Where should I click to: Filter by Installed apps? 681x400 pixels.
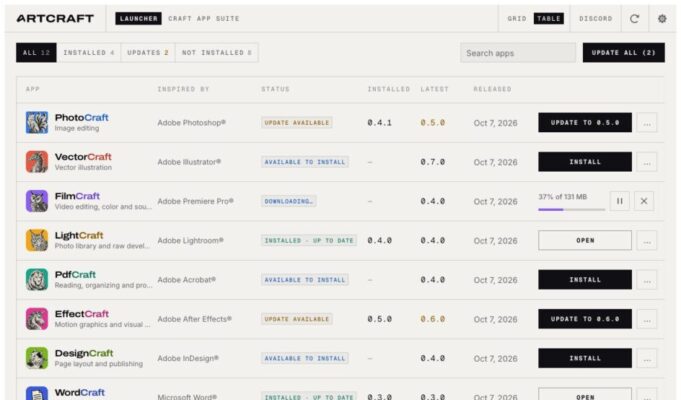coord(89,53)
